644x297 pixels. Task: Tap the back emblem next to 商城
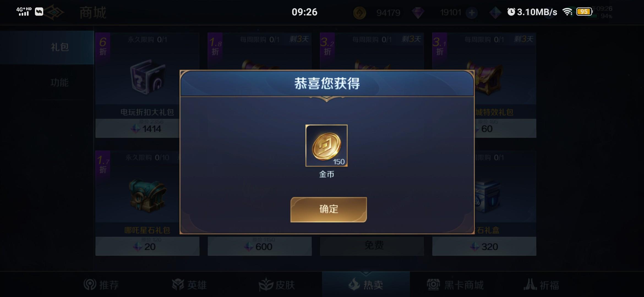coord(54,13)
